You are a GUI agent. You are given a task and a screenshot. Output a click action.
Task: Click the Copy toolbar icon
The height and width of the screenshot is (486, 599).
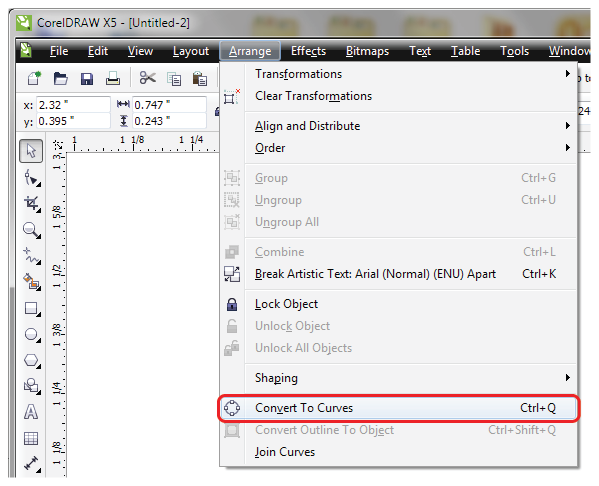coord(174,79)
